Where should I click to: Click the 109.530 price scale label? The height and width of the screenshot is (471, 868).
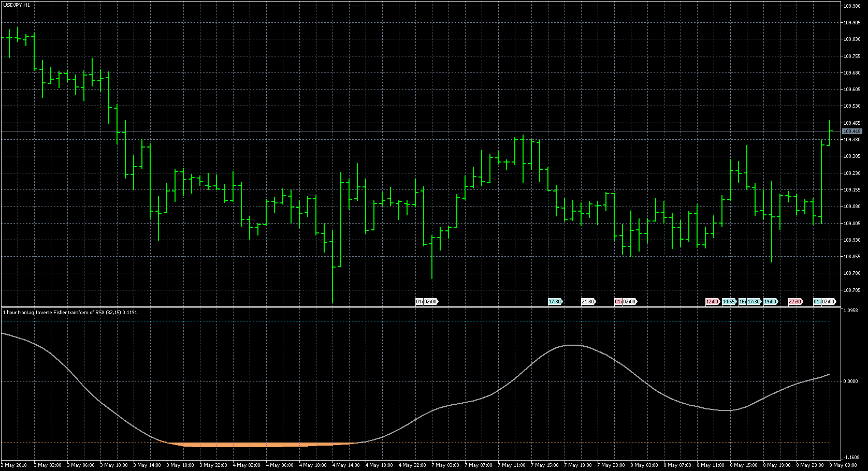pos(852,106)
